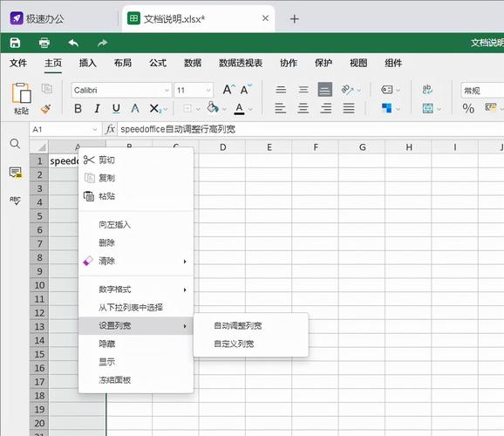Click the percent style button

(x=468, y=109)
